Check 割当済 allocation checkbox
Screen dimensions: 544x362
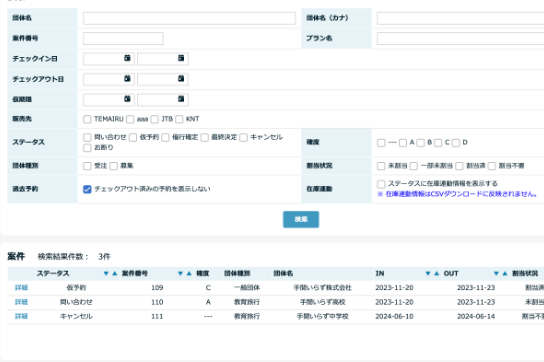coord(459,166)
